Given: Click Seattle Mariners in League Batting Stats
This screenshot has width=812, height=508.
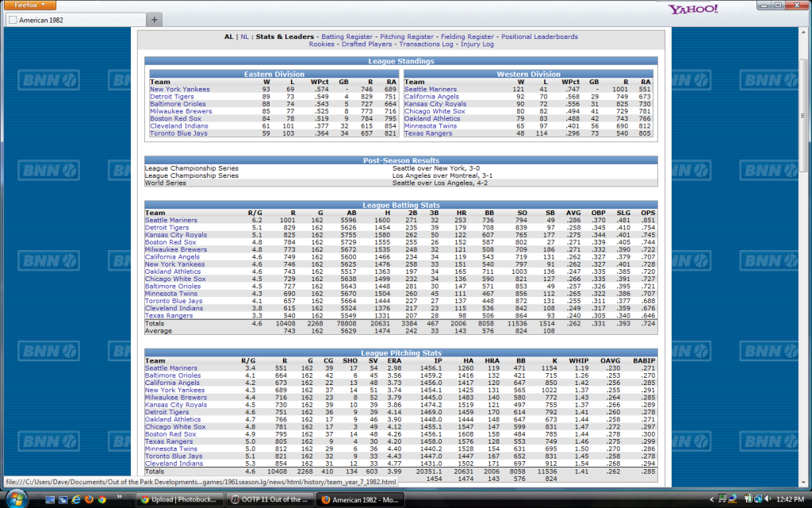Looking at the screenshot, I should tap(171, 221).
